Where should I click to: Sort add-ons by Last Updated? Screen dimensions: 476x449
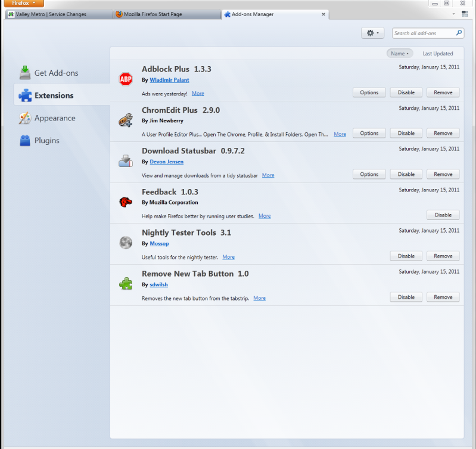click(x=438, y=54)
